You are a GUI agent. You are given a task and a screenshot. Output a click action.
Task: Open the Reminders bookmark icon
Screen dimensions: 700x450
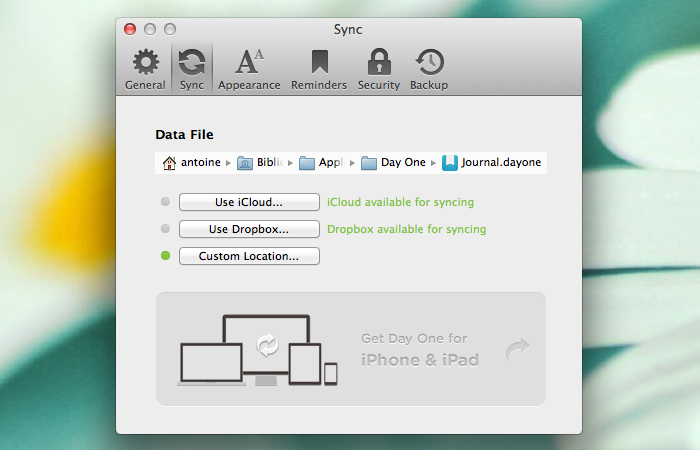click(318, 63)
